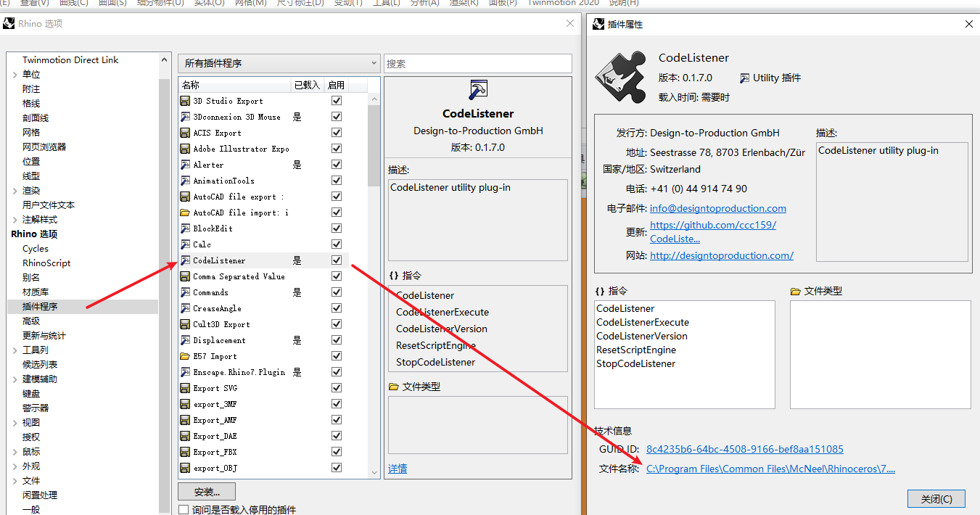
Task: Click the 3D Studio Export plugin icon
Action: pyautogui.click(x=184, y=100)
